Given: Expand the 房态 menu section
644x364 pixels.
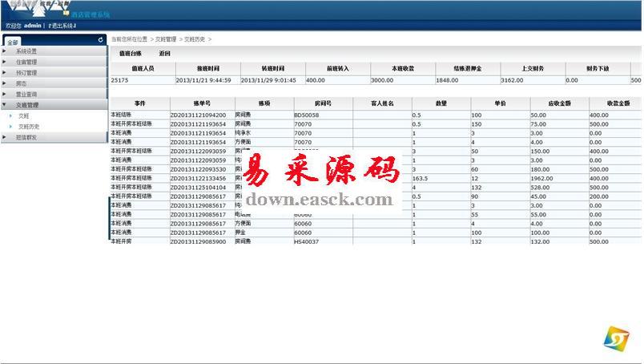Looking at the screenshot, I should (x=22, y=83).
